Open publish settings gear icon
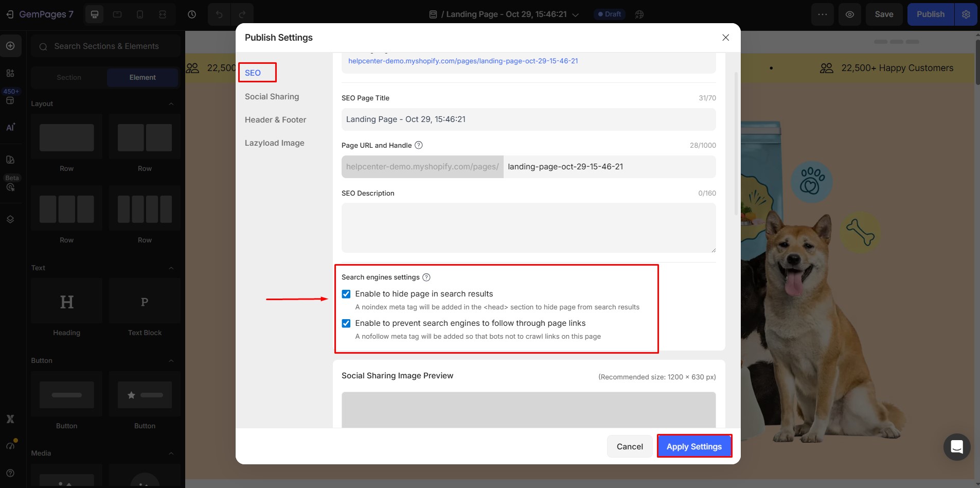 966,14
